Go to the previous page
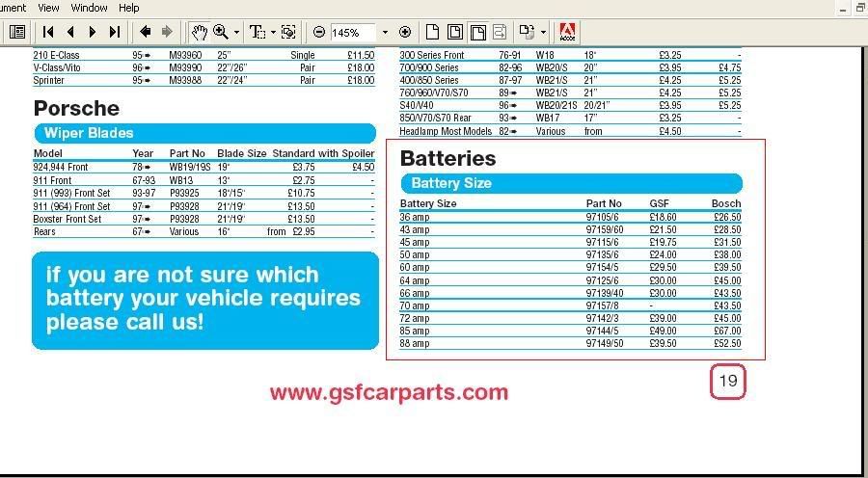Screen dimensions: 868x478 pos(69,32)
